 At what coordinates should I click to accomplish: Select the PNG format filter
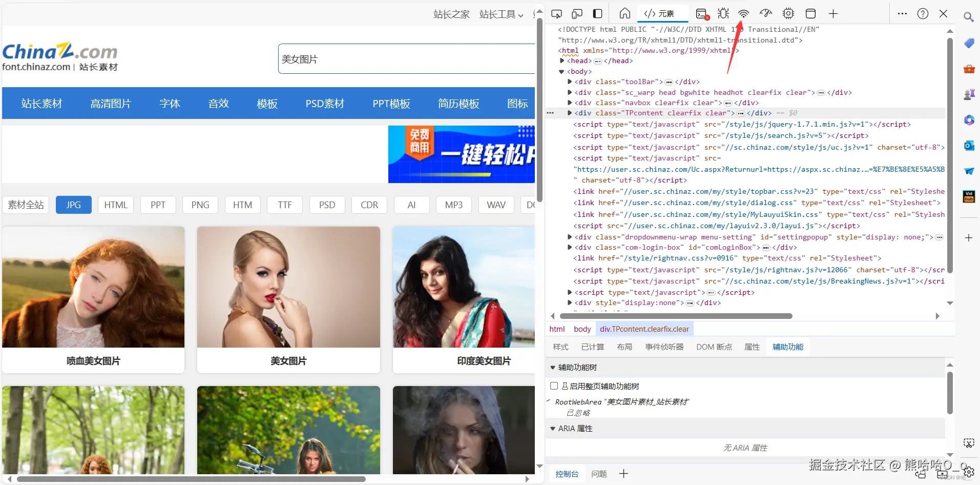[200, 205]
